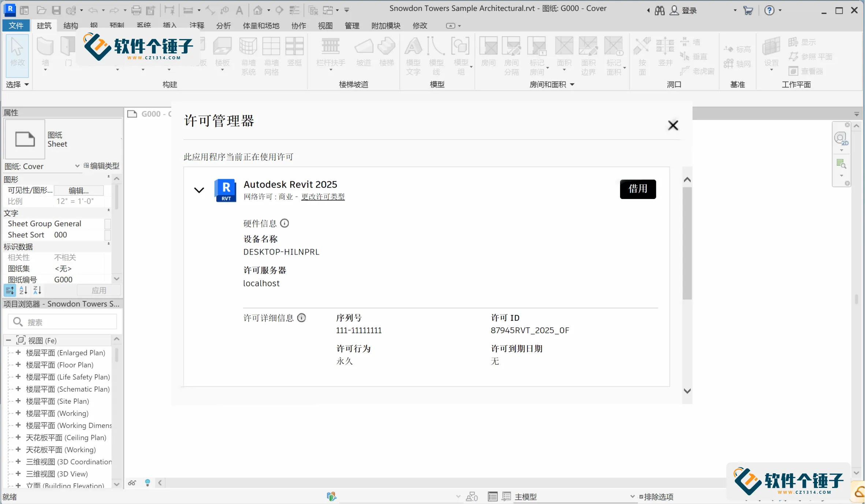This screenshot has height=504, width=865.
Task: Toggle checkbox beside Sheet Group General
Action: click(x=108, y=224)
